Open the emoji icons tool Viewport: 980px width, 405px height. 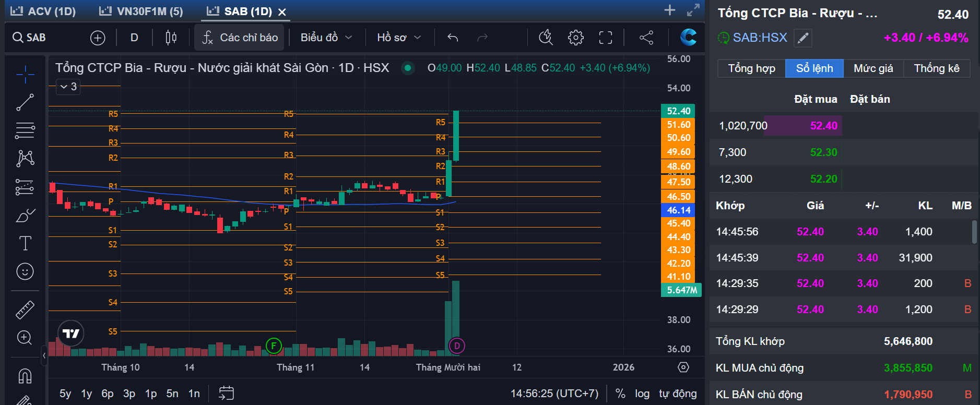25,271
